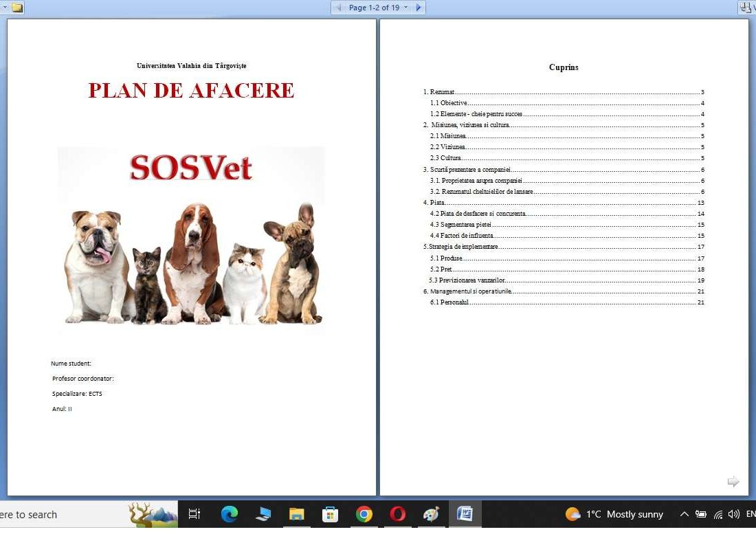
Task: Open Microsoft Store from the taskbar
Action: tap(331, 514)
